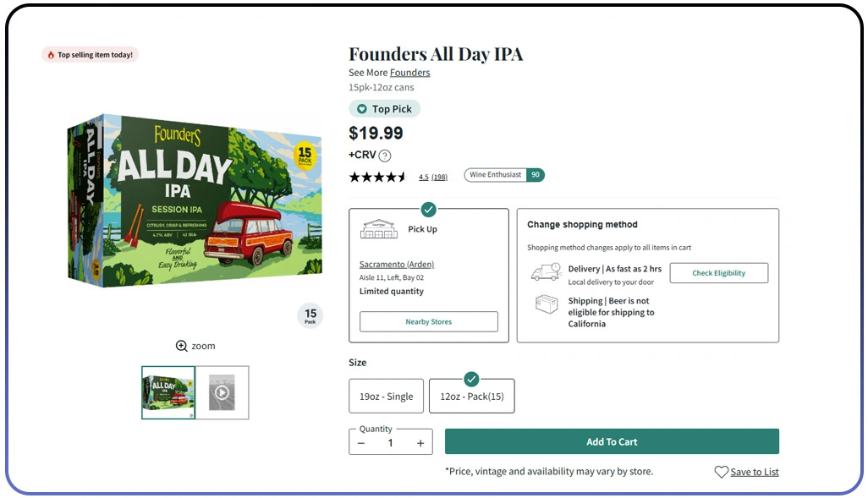Screen dimensions: 868x498
Task: Select the Pick Up shopping method
Action: (x=429, y=275)
